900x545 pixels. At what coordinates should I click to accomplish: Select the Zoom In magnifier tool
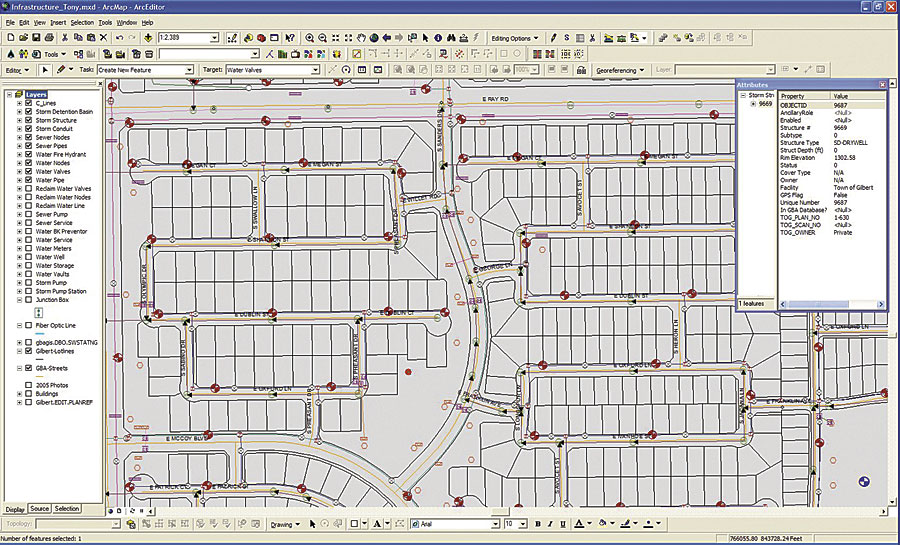309,38
